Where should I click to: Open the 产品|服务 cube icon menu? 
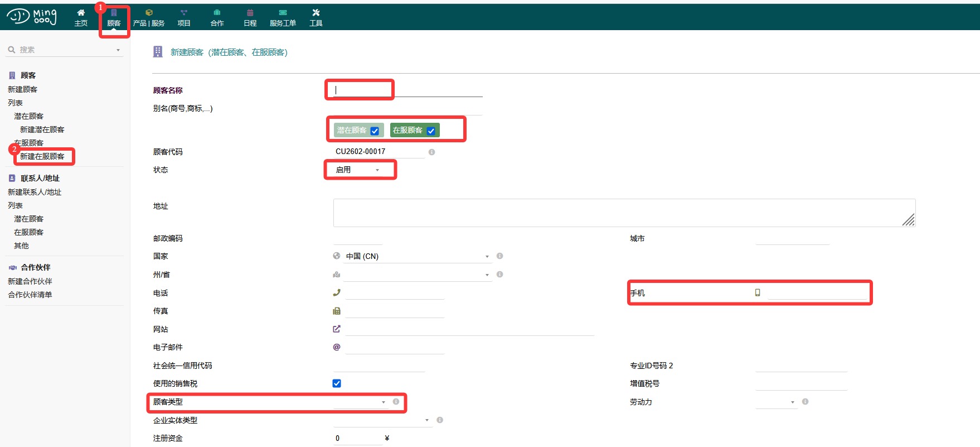click(149, 12)
